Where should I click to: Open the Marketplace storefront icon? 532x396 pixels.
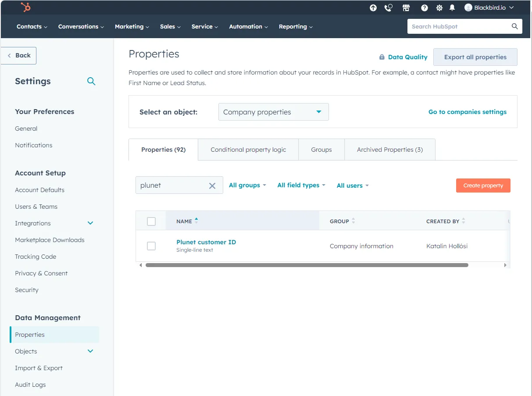pos(406,8)
